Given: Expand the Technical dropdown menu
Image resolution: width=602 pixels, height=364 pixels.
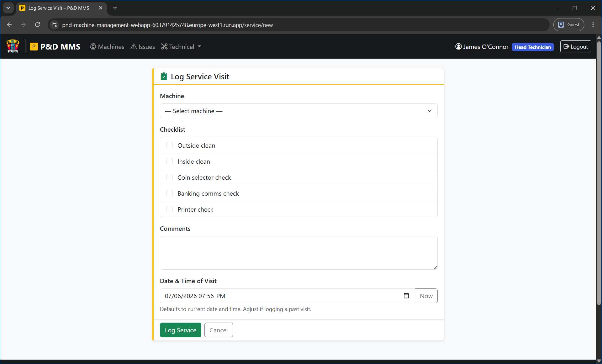Looking at the screenshot, I should [181, 47].
